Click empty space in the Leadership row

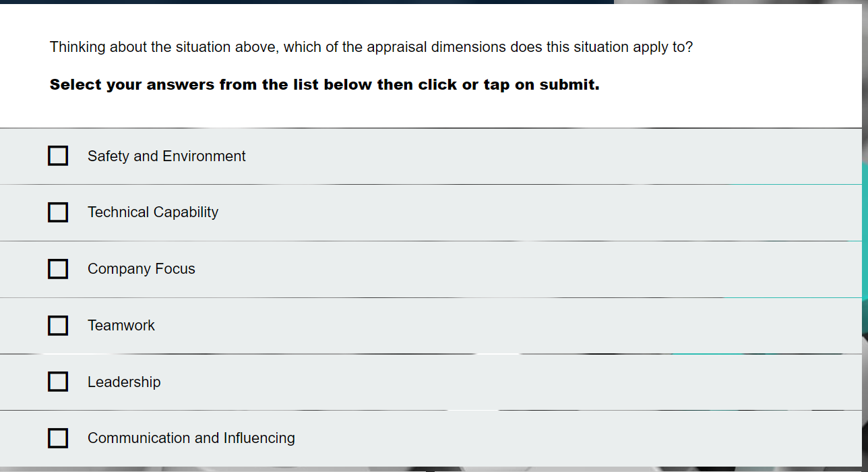[x=505, y=382]
